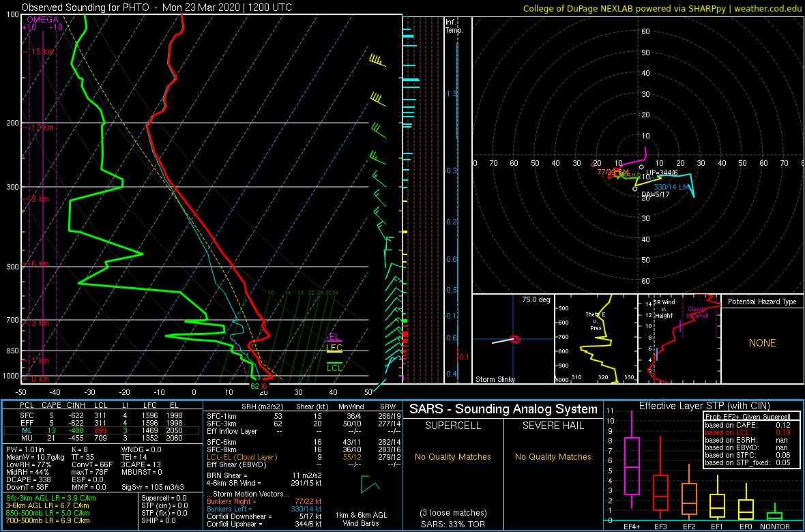The height and width of the screenshot is (532, 805).
Task: Click the 'PW = 1.01in' value
Action: point(26,450)
